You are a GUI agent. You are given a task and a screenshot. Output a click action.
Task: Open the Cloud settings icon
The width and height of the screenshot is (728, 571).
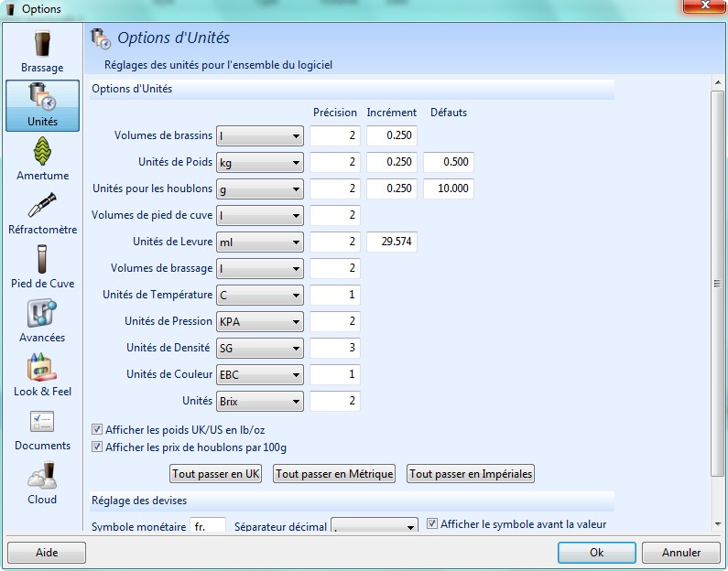click(42, 476)
